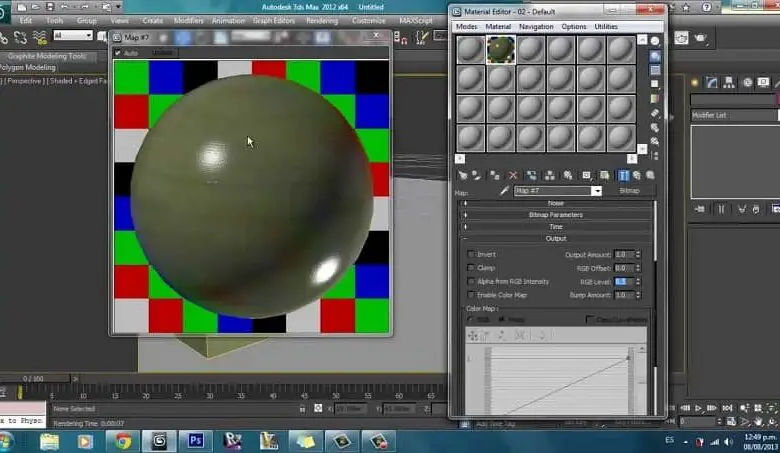Increase RGB Level spinner up arrow
This screenshot has width=780, height=453.
[638, 279]
